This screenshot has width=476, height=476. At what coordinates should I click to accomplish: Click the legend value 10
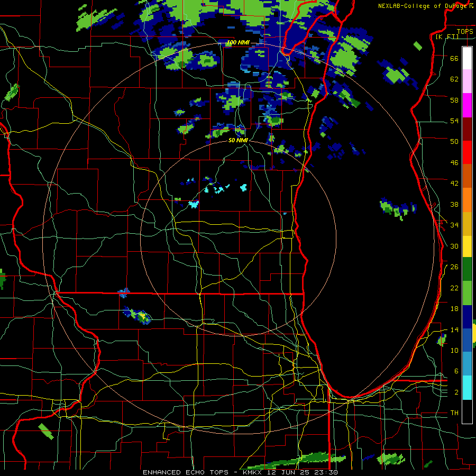click(454, 350)
